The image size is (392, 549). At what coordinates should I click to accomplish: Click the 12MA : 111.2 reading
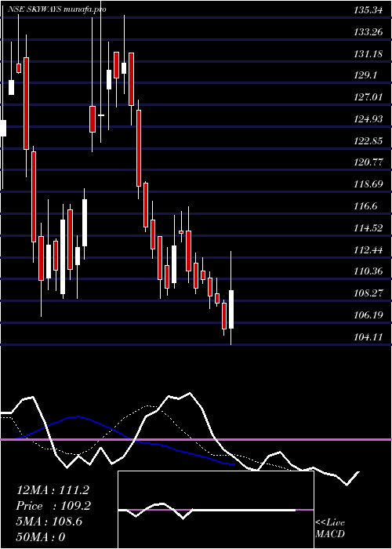coord(53,490)
